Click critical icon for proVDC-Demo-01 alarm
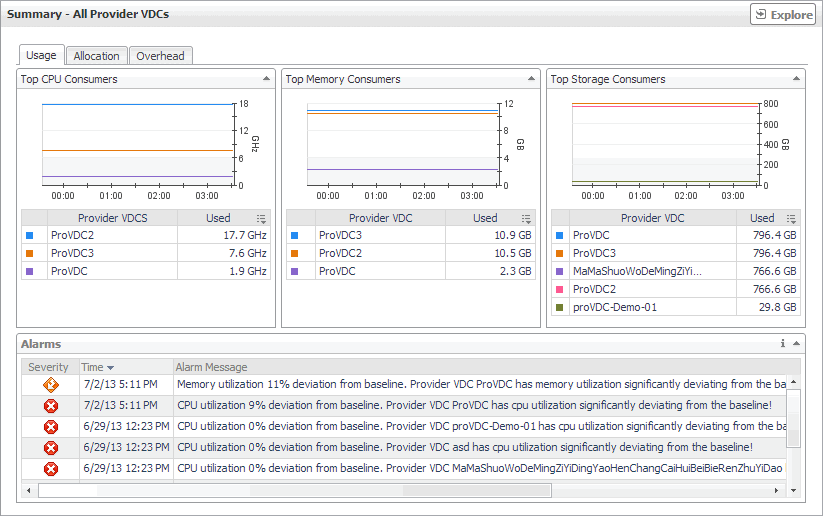The width and height of the screenshot is (823, 516). [x=50, y=426]
